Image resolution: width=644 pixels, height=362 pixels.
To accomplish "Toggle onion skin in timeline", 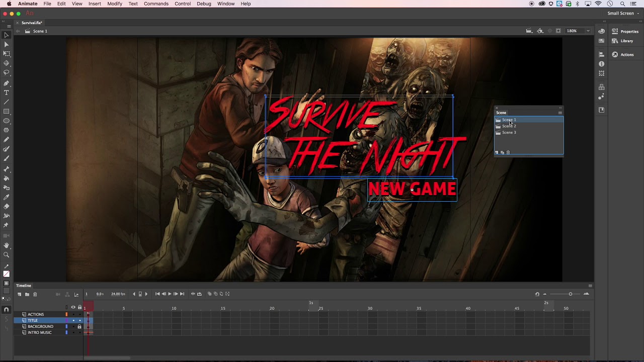I will (210, 294).
